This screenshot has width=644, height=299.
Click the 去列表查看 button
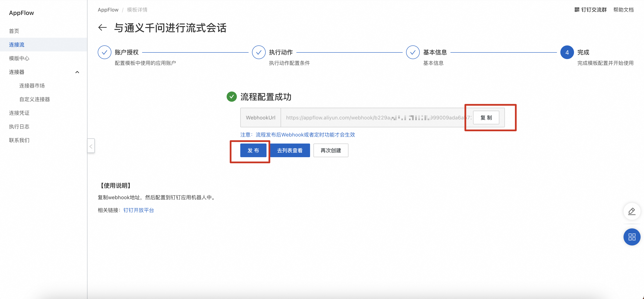pos(290,150)
